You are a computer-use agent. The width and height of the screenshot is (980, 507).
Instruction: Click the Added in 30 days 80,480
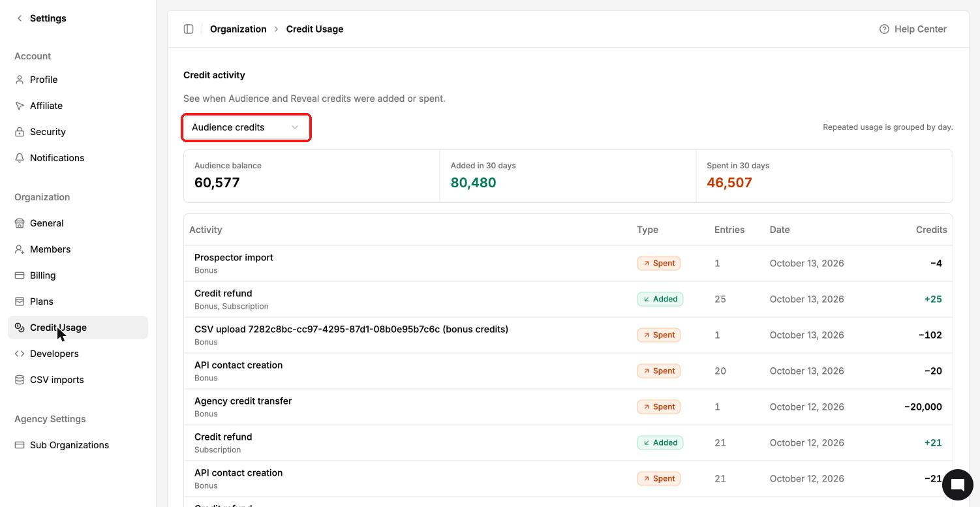pos(473,183)
